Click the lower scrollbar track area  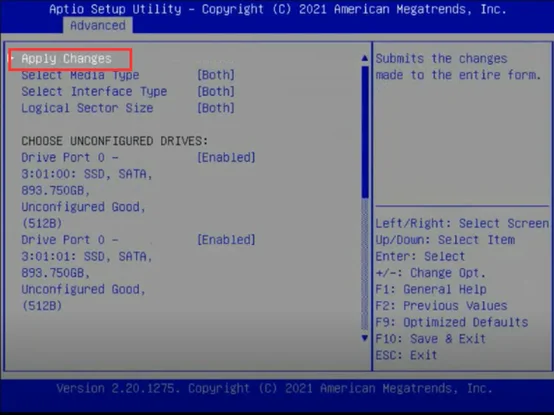tap(365, 264)
